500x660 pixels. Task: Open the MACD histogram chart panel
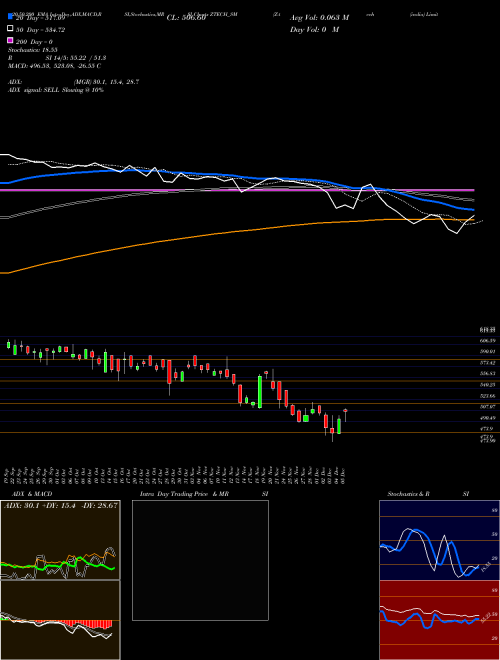tap(60, 620)
